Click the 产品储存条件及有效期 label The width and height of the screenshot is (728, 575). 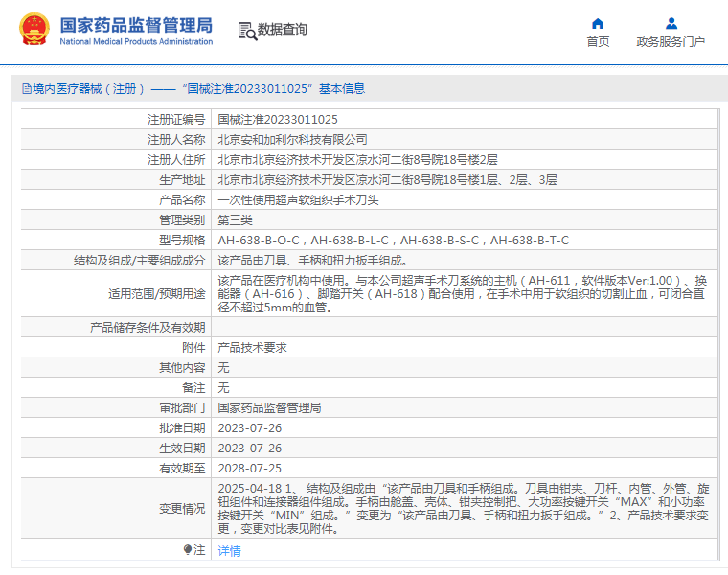pyautogui.click(x=148, y=328)
